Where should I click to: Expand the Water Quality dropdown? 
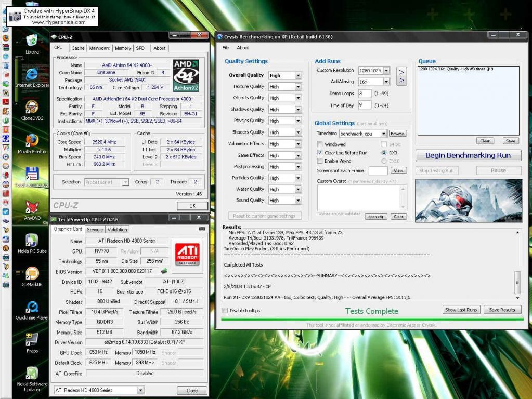(x=298, y=189)
